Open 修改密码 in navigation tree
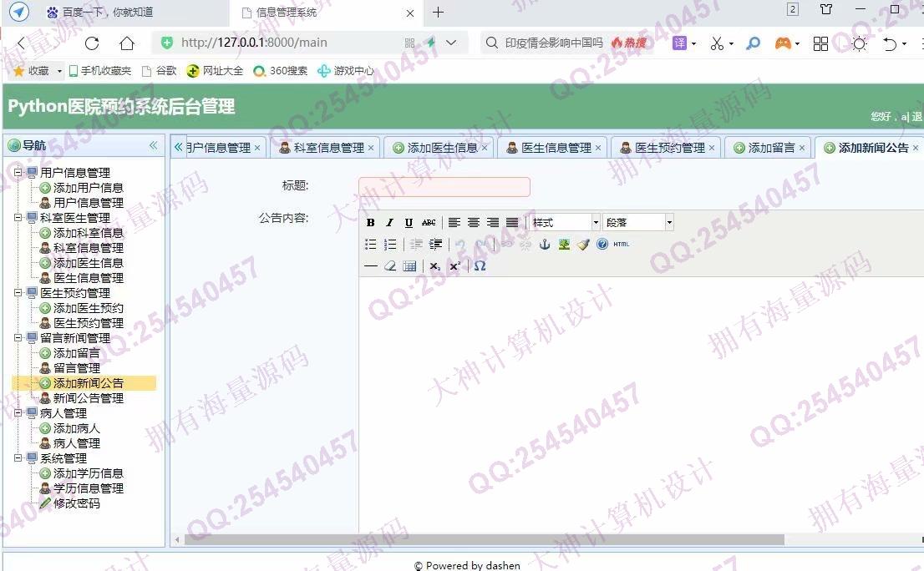Screen dimensions: 924x571 77,503
